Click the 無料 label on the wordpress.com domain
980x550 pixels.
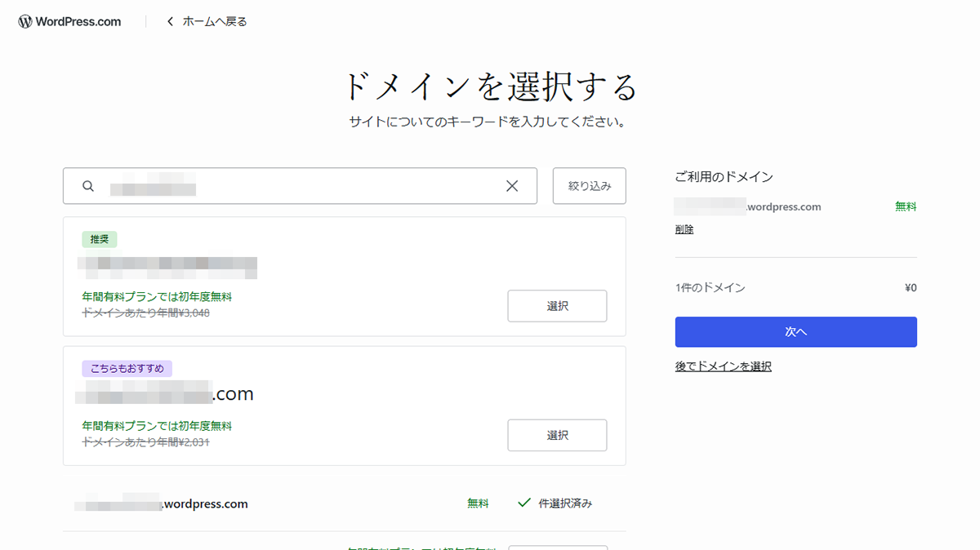pyautogui.click(x=478, y=503)
